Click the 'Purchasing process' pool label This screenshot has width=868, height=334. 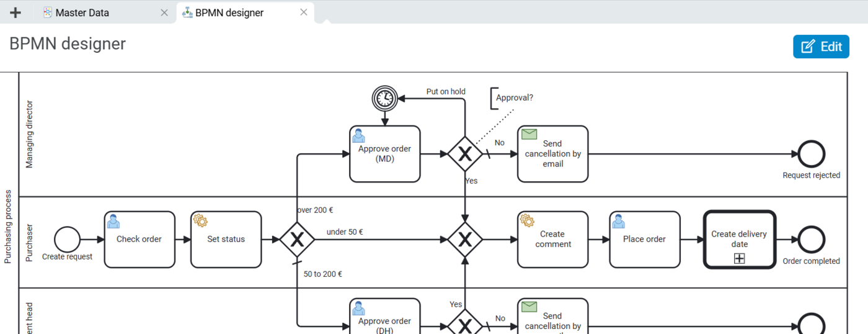[8, 227]
